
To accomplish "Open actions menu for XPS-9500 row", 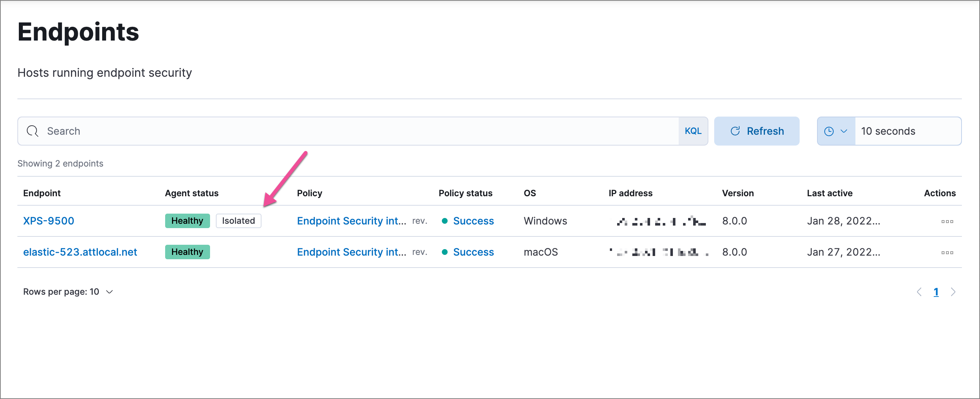I will [x=947, y=221].
